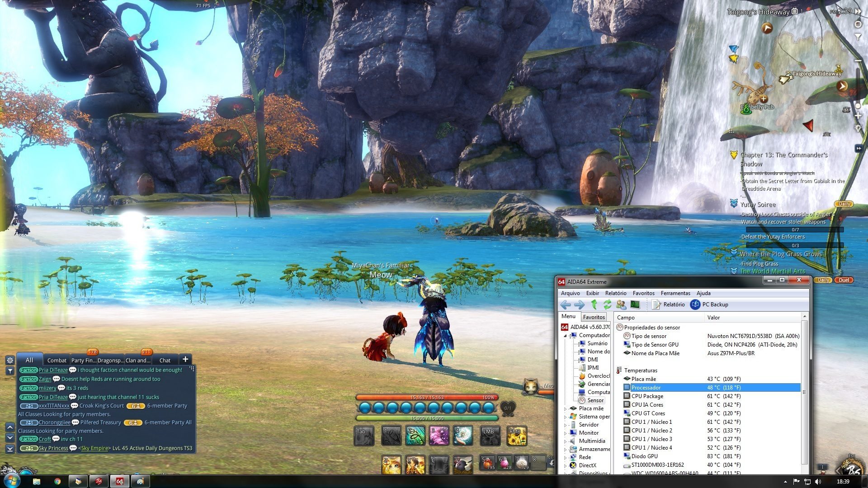Click player name xxxTITANxxx in chat
The width and height of the screenshot is (868, 488).
[x=54, y=406]
